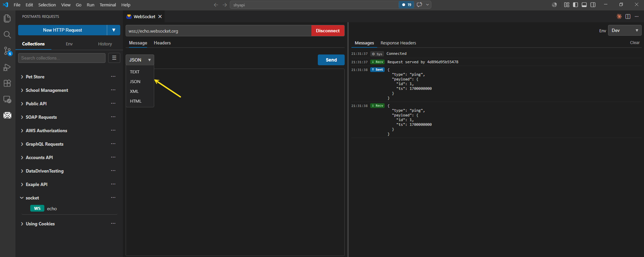Click the Disconnect button
644x257 pixels.
pos(328,31)
